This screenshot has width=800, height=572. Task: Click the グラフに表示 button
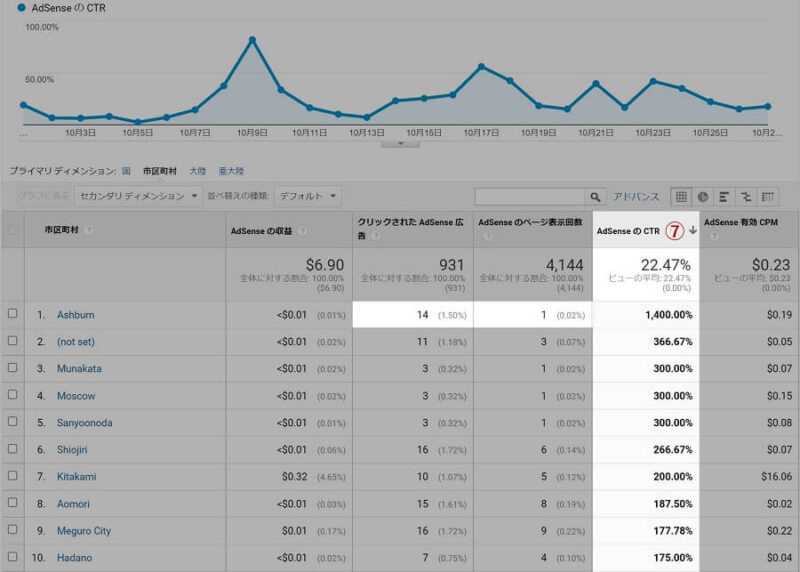click(44, 196)
